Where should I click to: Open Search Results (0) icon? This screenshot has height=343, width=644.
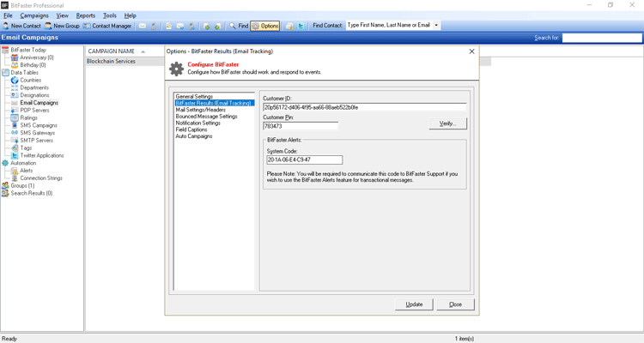click(x=5, y=193)
